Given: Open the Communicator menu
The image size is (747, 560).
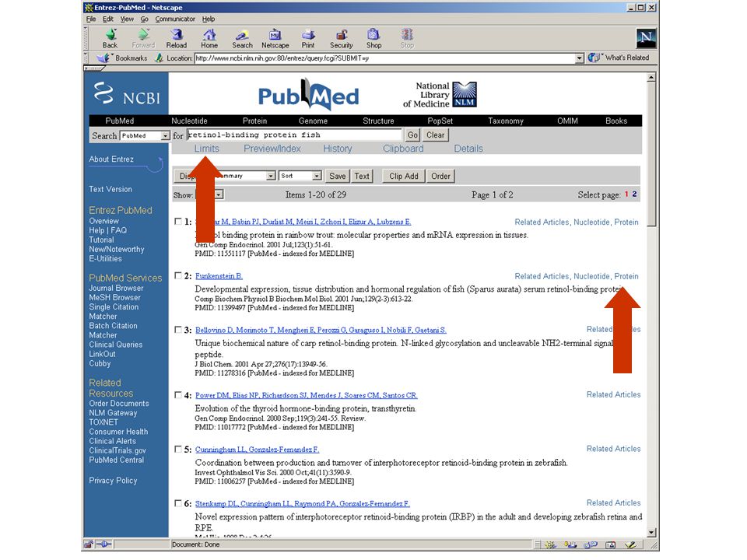Looking at the screenshot, I should tap(175, 19).
